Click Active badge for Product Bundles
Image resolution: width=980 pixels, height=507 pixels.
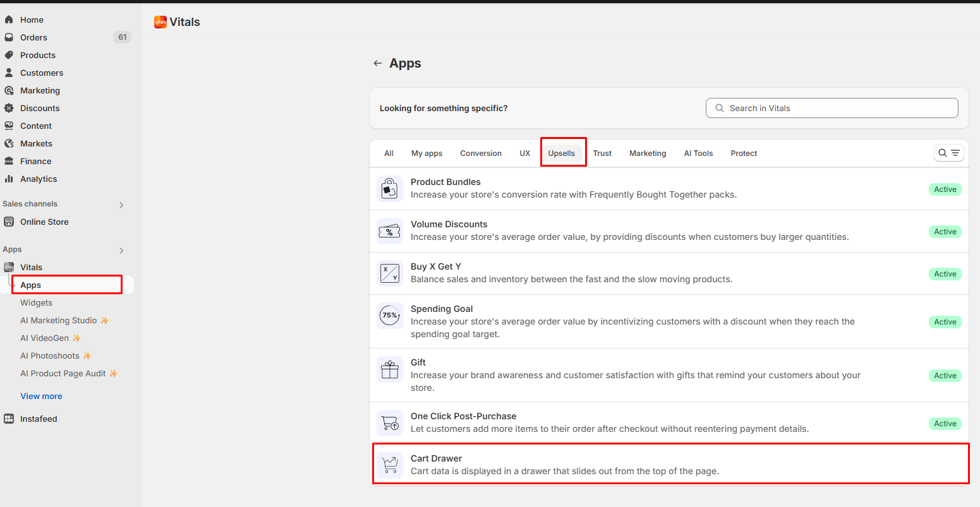pyautogui.click(x=945, y=189)
